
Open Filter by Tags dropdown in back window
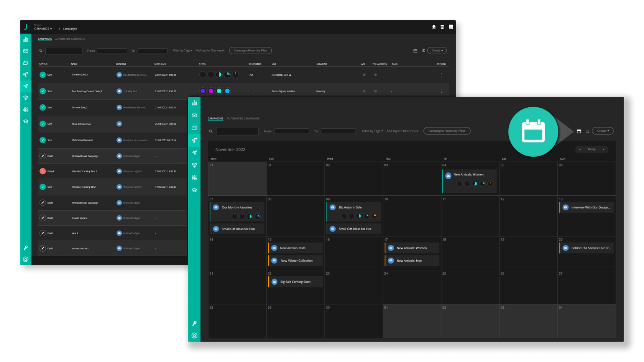pos(183,51)
